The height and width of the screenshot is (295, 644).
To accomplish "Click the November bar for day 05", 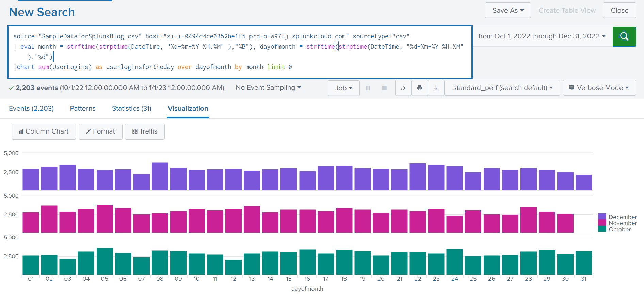I will (105, 219).
